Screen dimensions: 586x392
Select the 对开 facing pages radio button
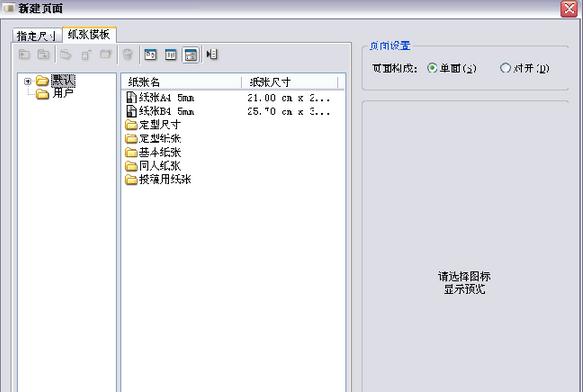505,68
